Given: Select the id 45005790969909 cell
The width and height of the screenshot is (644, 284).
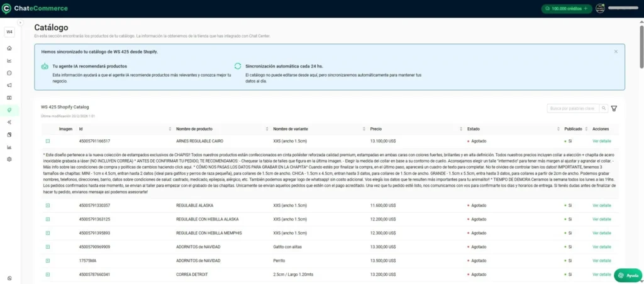Looking at the screenshot, I should point(94,247).
